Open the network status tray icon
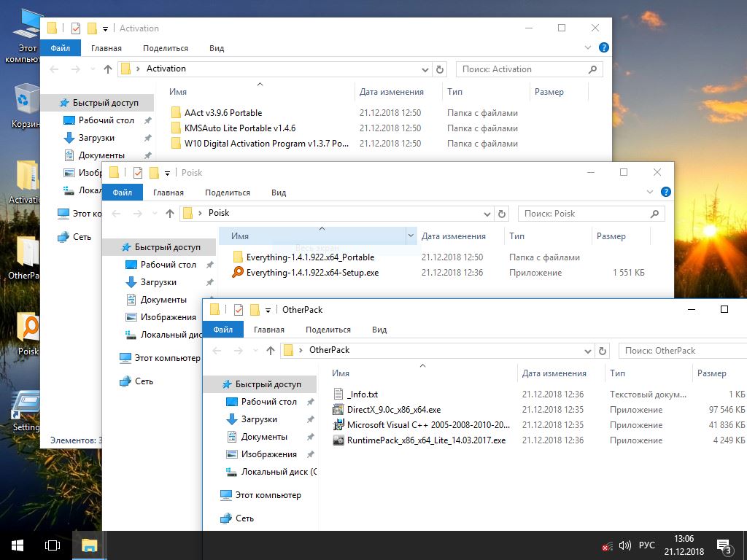Image resolution: width=747 pixels, height=560 pixels. [x=607, y=545]
